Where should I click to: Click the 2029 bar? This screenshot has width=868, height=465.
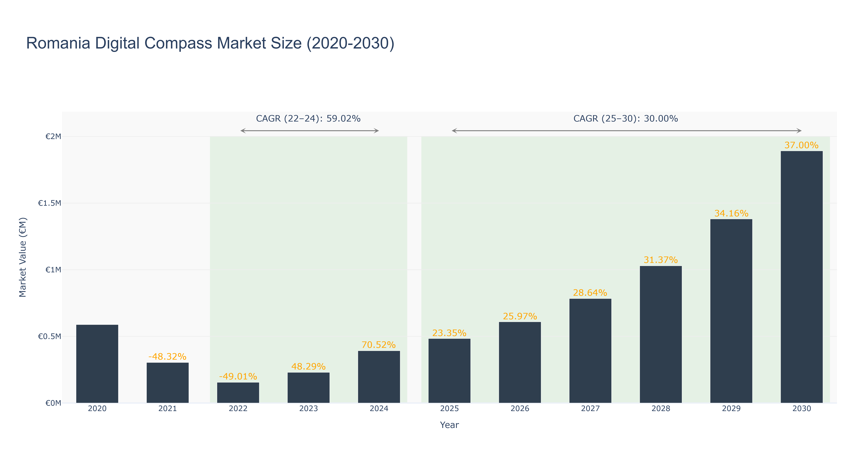tap(731, 311)
